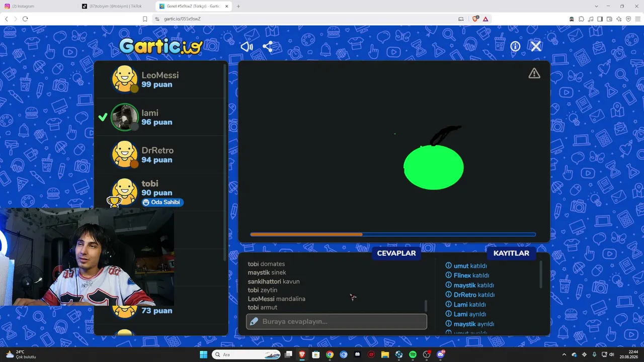Open the info icon in Gartic header

click(x=515, y=46)
